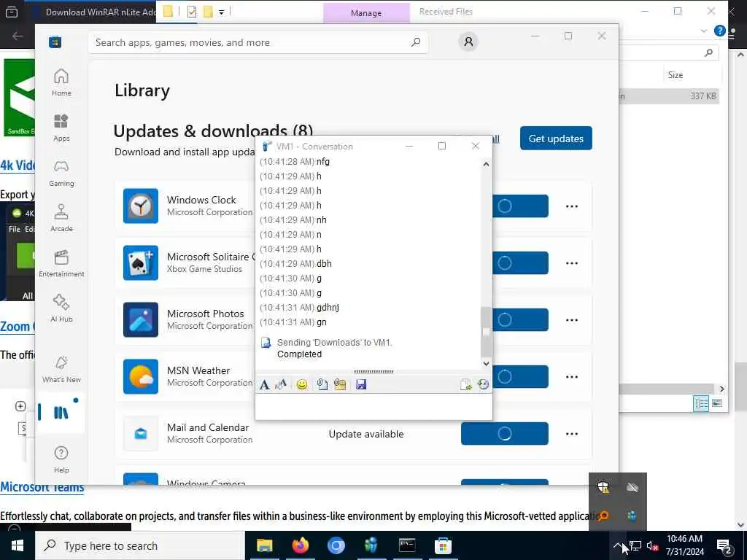Screen dimensions: 747x560
Task: Select the Manage tab in File Explorer
Action: coord(366,13)
